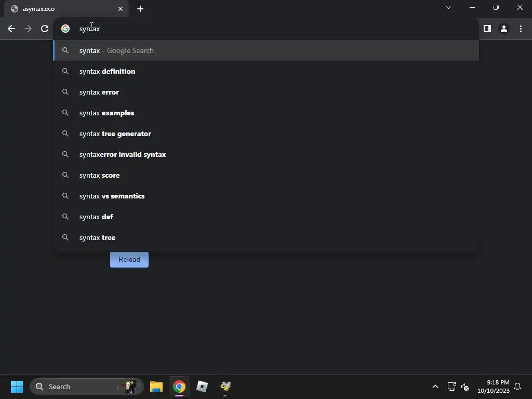The width and height of the screenshot is (532, 399).
Task: Choose the 'syntax definition' suggestion
Action: [x=266, y=71]
